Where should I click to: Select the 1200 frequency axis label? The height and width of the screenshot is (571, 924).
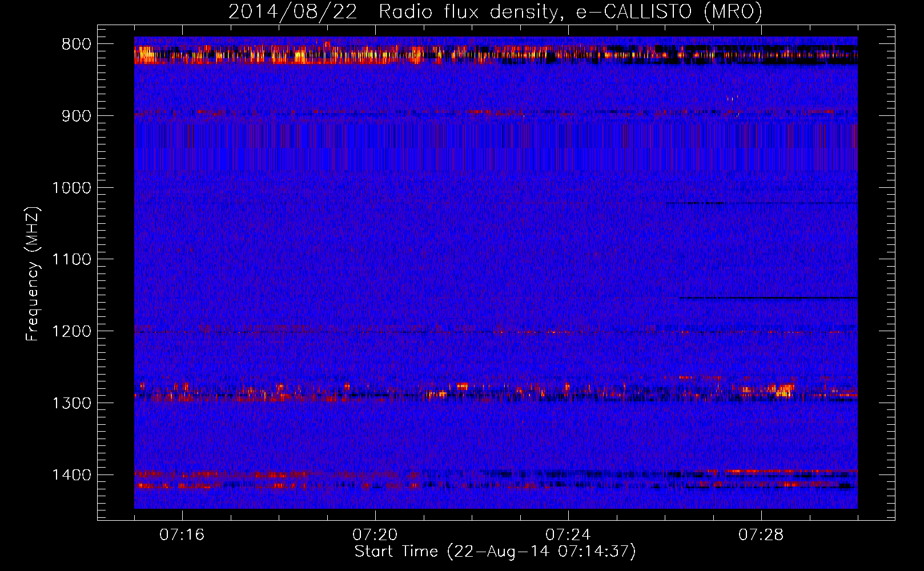[71, 332]
